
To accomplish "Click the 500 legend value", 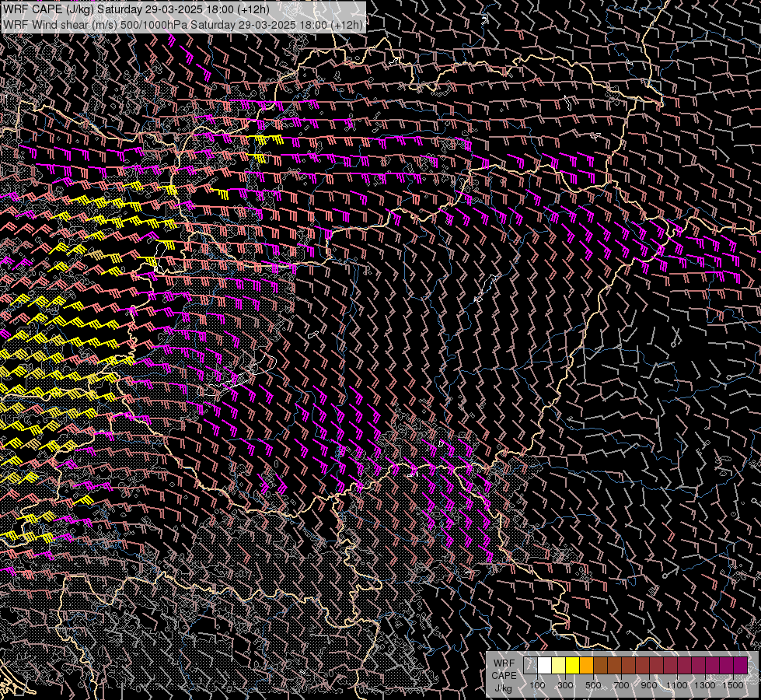I will pos(593,685).
